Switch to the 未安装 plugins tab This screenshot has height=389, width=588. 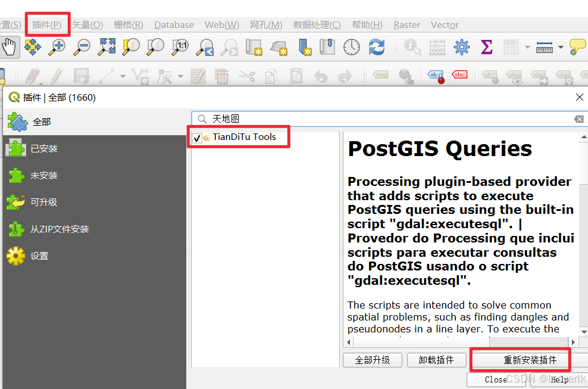tap(95, 175)
